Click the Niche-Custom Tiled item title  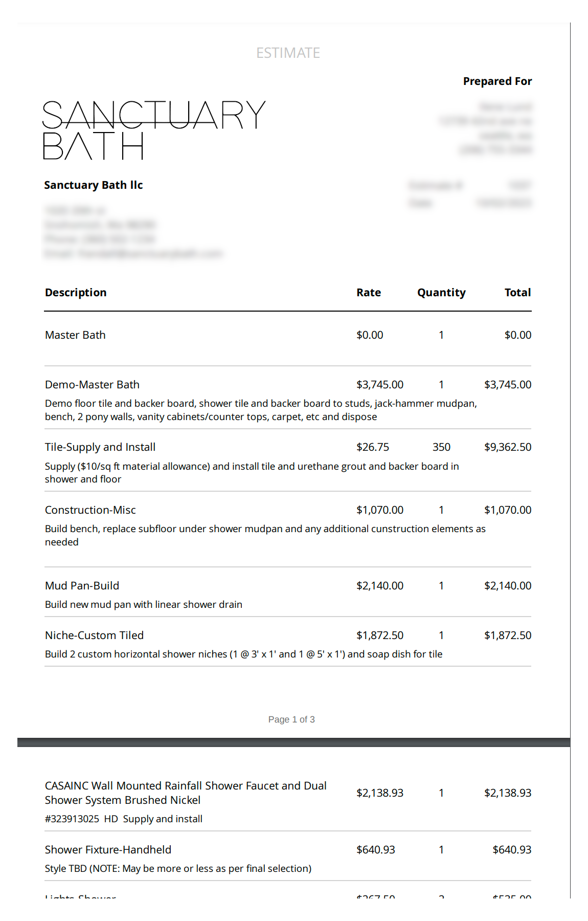tap(94, 635)
